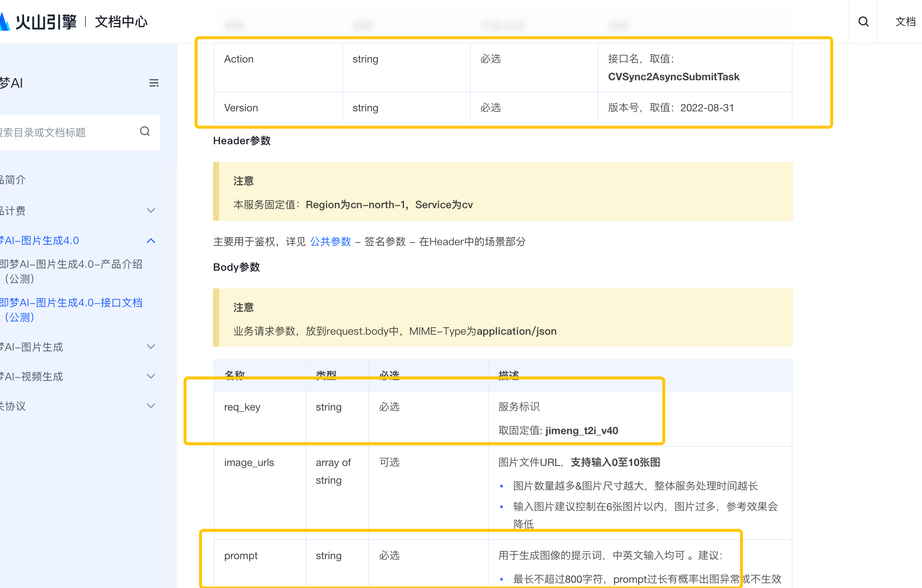Expand the 产品计费 sidebar section
The image size is (922, 588).
pos(151,210)
